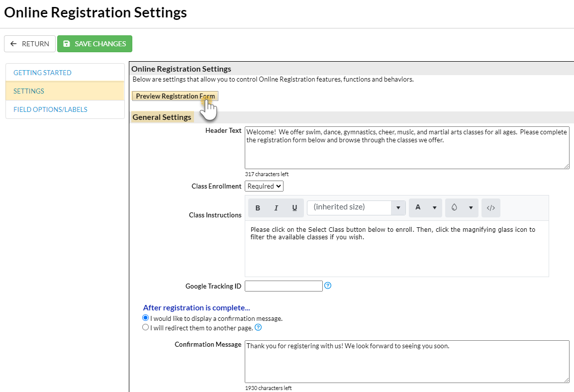Expand the font color dropdown arrow
The height and width of the screenshot is (392, 574).
pyautogui.click(x=434, y=207)
